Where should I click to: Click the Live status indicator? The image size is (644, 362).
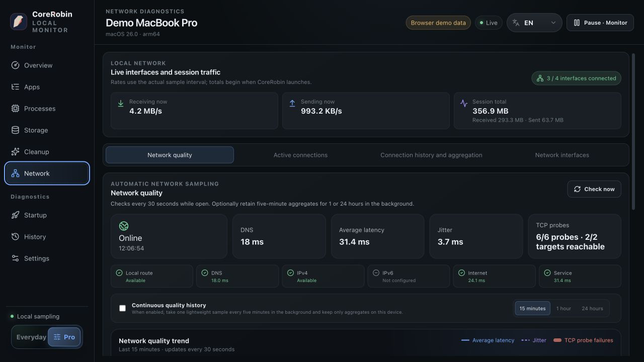tap(489, 23)
